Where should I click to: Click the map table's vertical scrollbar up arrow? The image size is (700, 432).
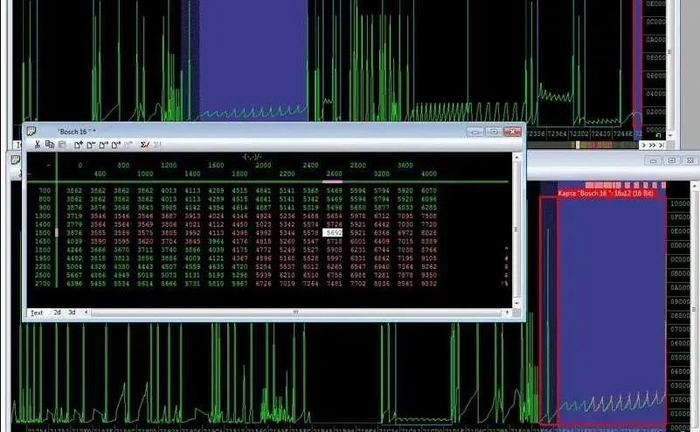(x=517, y=157)
